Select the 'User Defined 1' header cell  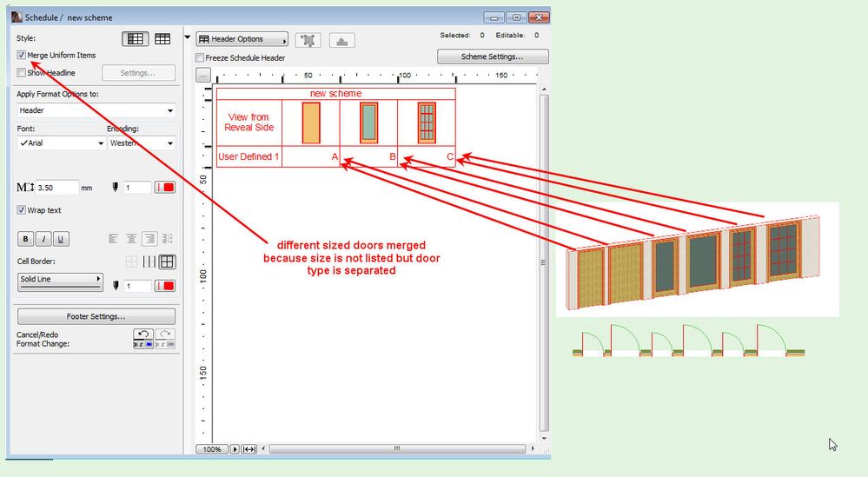pyautogui.click(x=249, y=156)
